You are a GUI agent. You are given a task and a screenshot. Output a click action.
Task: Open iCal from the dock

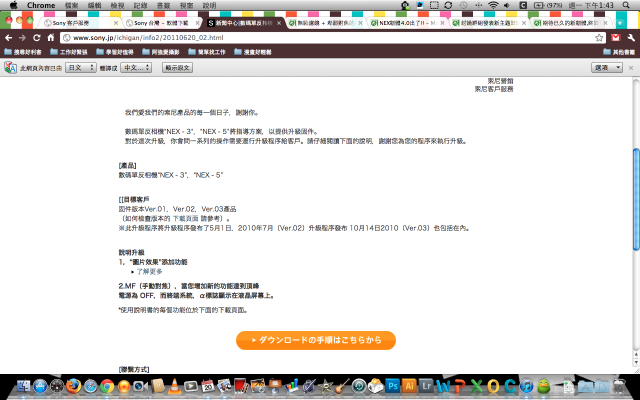pyautogui.click(x=208, y=386)
